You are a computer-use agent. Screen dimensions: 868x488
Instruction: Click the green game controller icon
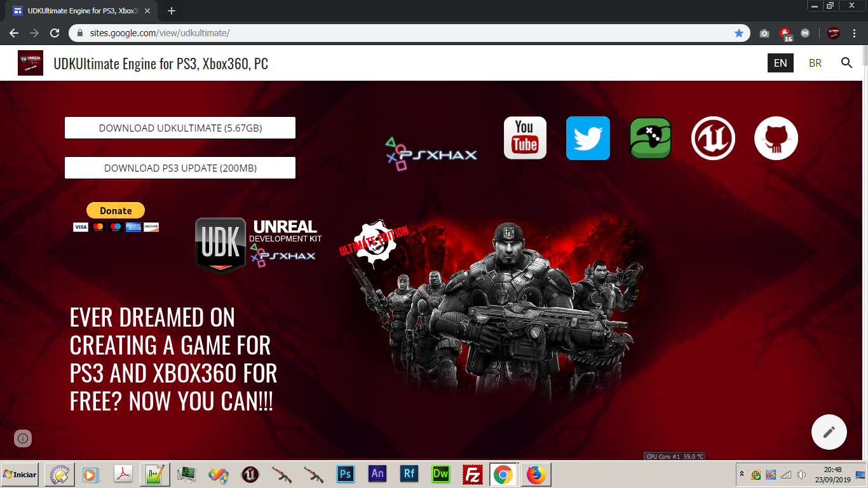point(650,138)
